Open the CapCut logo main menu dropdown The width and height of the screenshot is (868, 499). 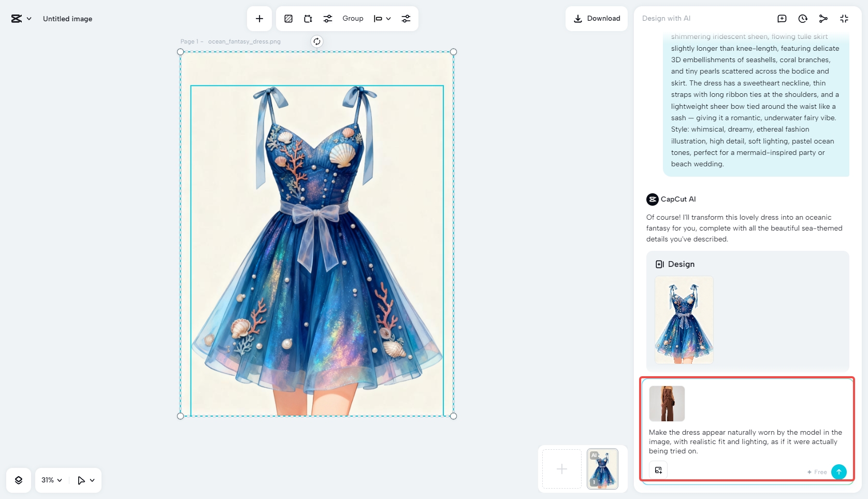pos(21,19)
